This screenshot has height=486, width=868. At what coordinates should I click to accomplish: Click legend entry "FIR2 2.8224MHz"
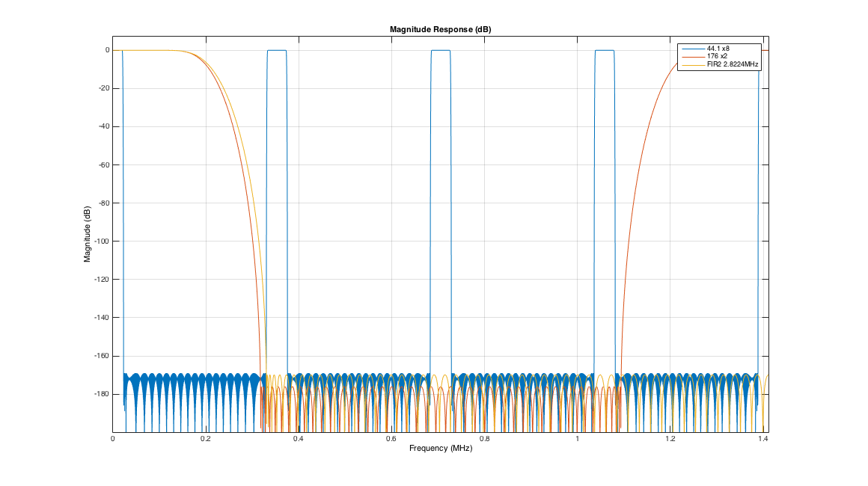[733, 64]
